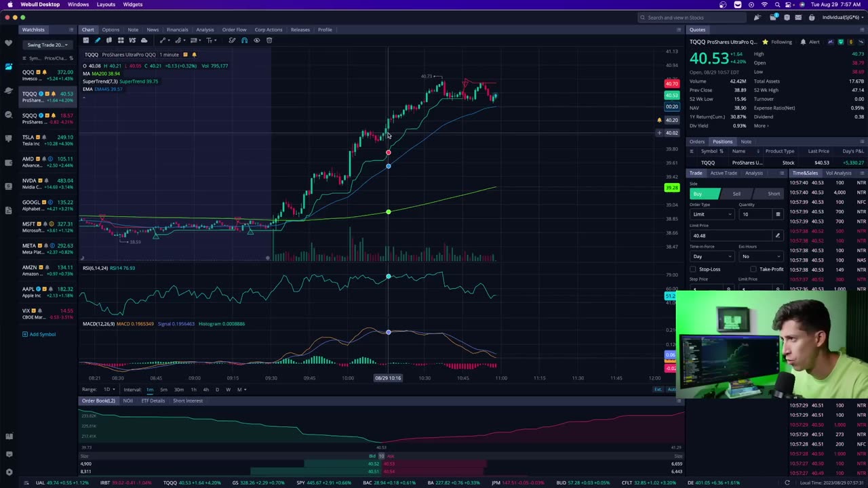Open the Time-in-Force Day dropdown
This screenshot has width=868, height=488.
711,256
